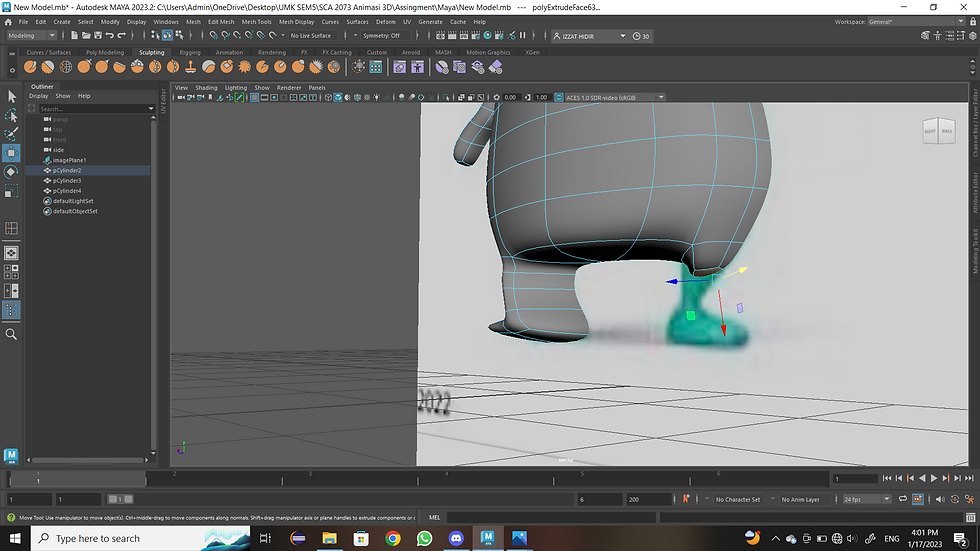Open the viewport Shading menu
Image resolution: width=980 pixels, height=551 pixels.
[206, 87]
